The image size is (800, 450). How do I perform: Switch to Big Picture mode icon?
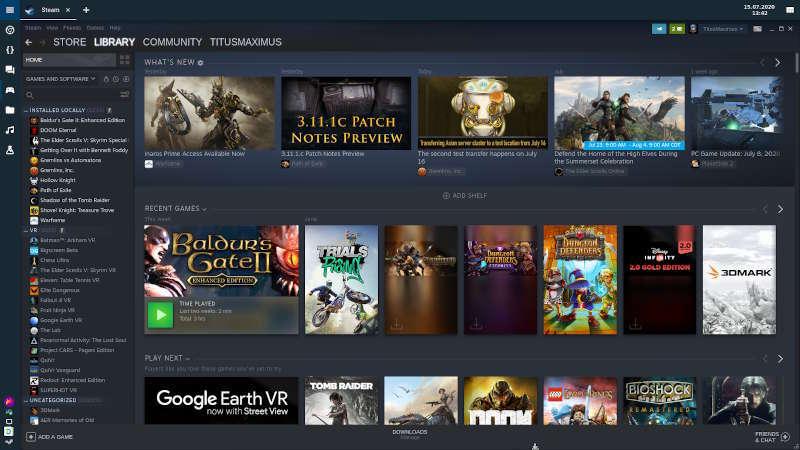(758, 29)
